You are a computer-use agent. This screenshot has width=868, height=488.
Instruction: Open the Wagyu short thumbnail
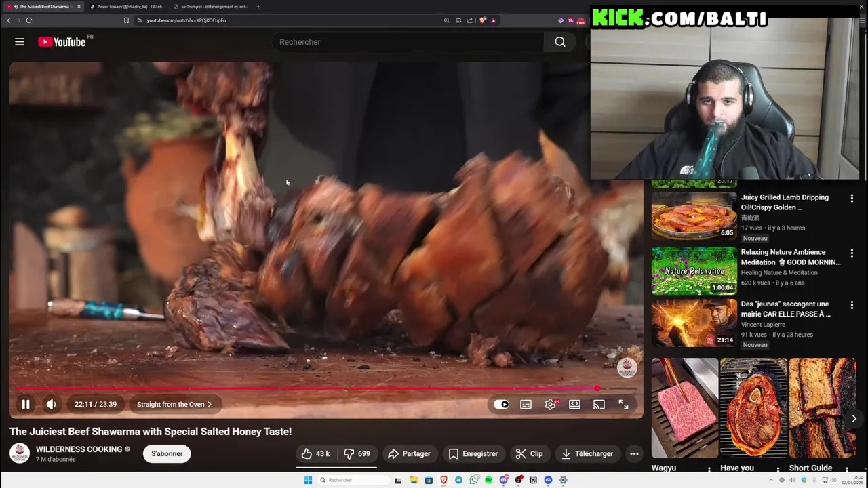point(684,407)
